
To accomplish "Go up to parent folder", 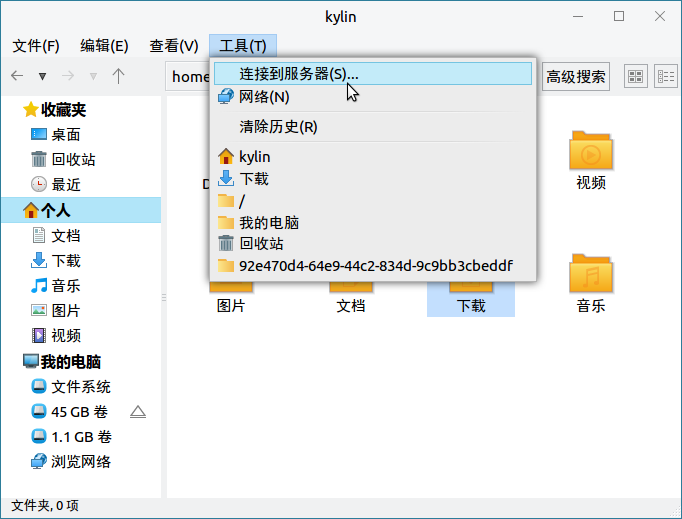I will (x=118, y=76).
